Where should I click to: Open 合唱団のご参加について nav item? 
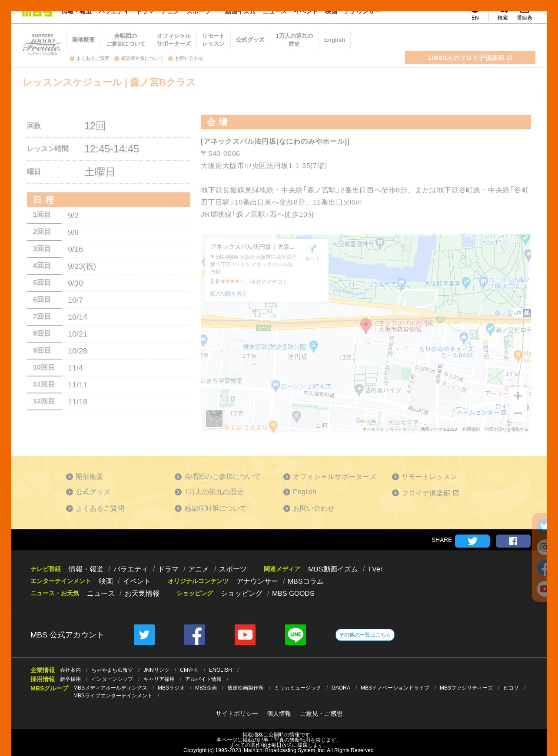(x=126, y=40)
